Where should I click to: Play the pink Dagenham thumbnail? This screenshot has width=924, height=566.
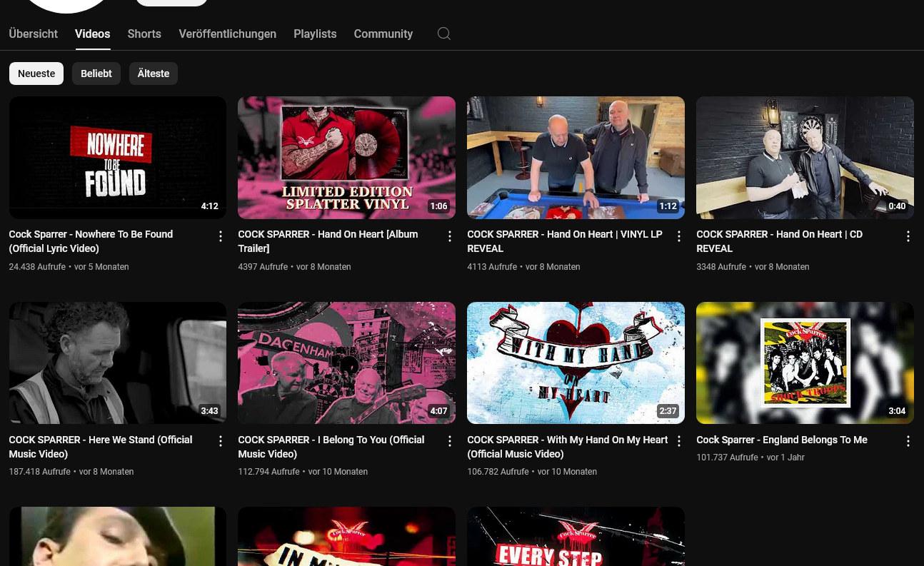[x=346, y=363]
